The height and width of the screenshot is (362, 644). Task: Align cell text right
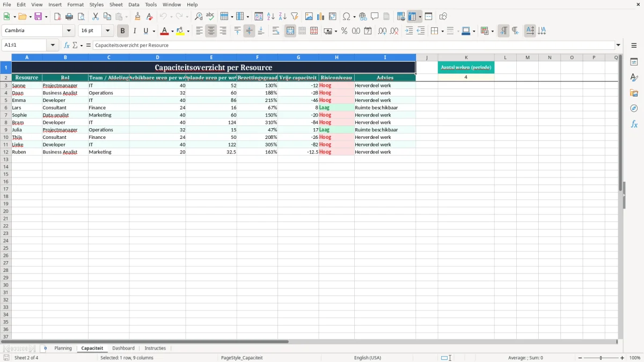coord(223,31)
